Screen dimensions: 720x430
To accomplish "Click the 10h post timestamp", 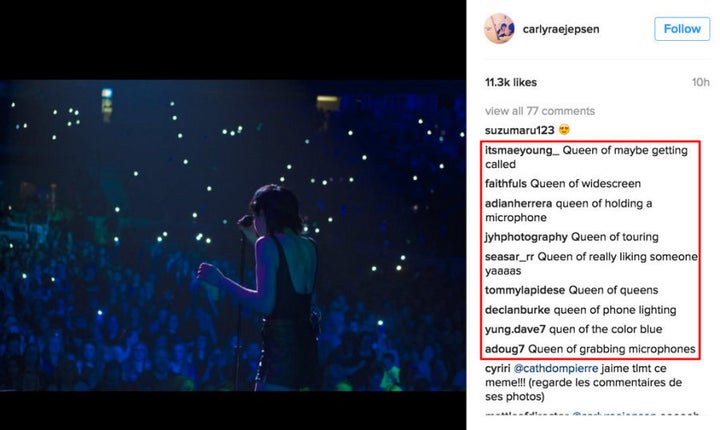I will click(700, 82).
